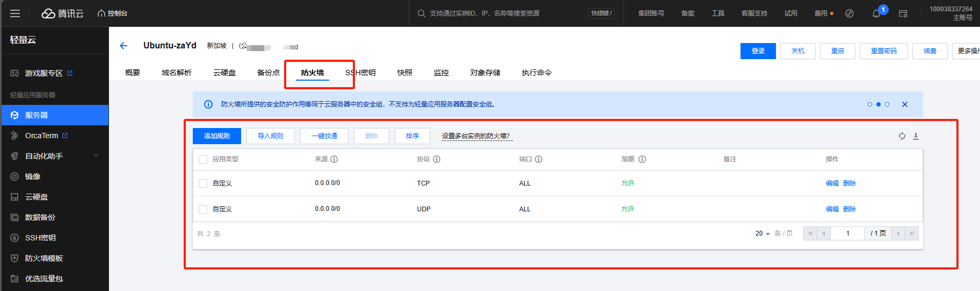Check the TCP rule row checkbox
The width and height of the screenshot is (980, 291).
click(x=203, y=183)
